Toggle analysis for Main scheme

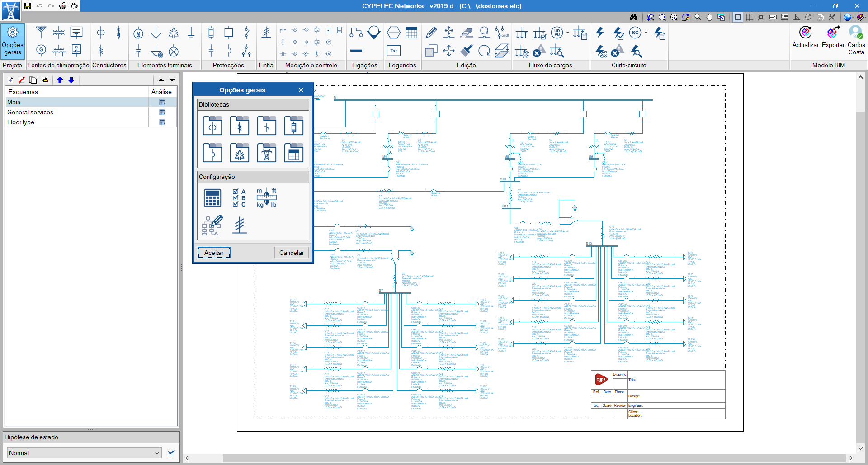(x=162, y=102)
